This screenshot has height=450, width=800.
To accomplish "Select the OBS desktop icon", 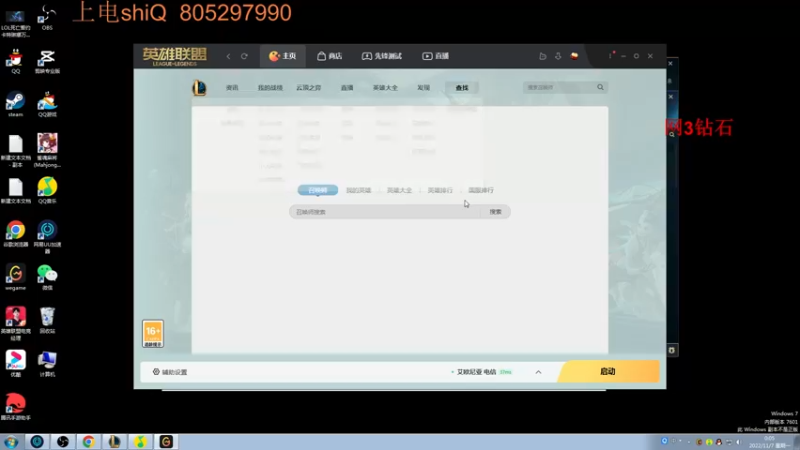I will pos(47,18).
